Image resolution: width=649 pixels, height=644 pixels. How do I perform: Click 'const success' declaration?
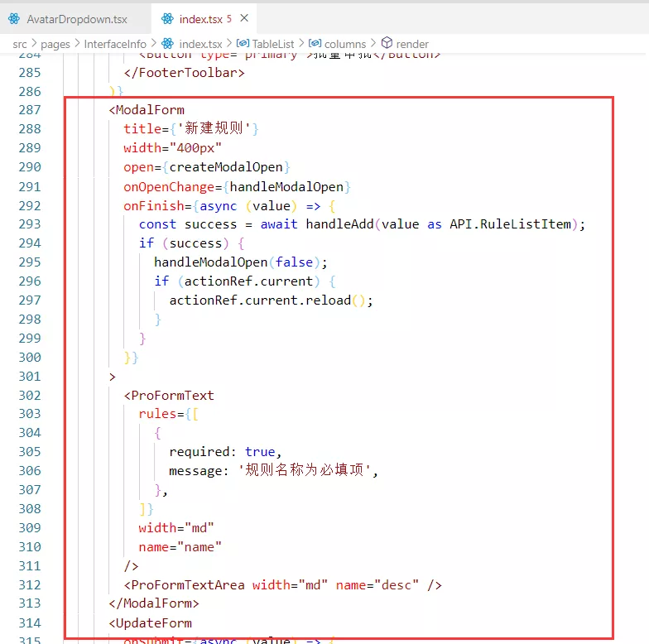tap(188, 224)
